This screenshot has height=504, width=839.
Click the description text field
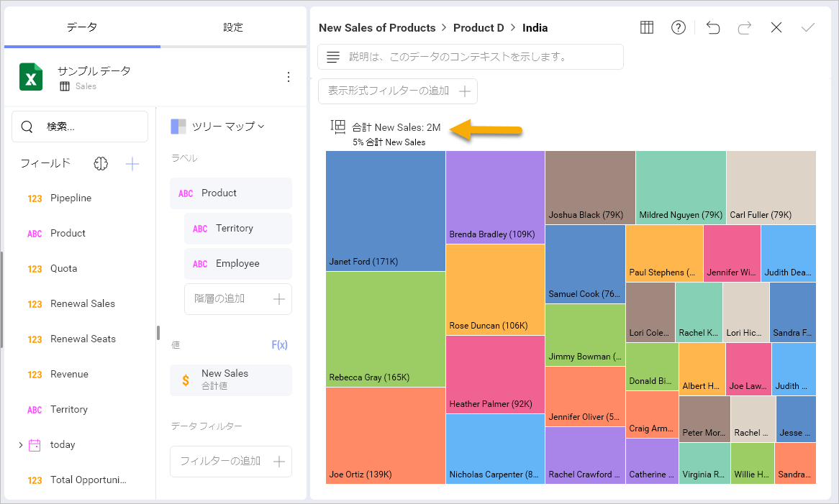(471, 57)
